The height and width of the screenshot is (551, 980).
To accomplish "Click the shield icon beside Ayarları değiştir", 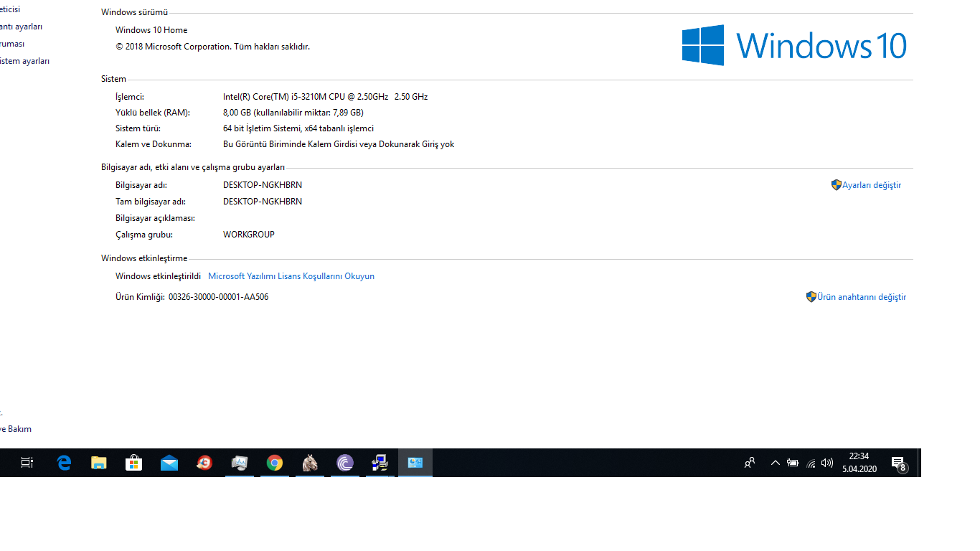I will tap(836, 185).
